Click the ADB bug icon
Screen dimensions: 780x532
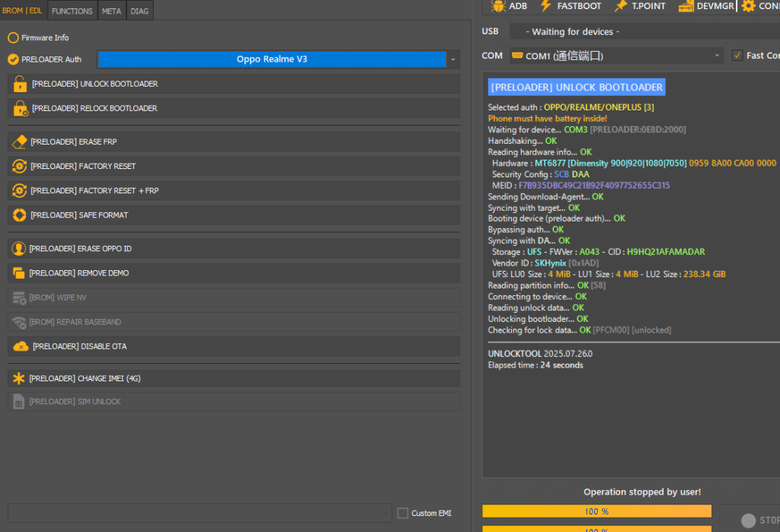498,6
